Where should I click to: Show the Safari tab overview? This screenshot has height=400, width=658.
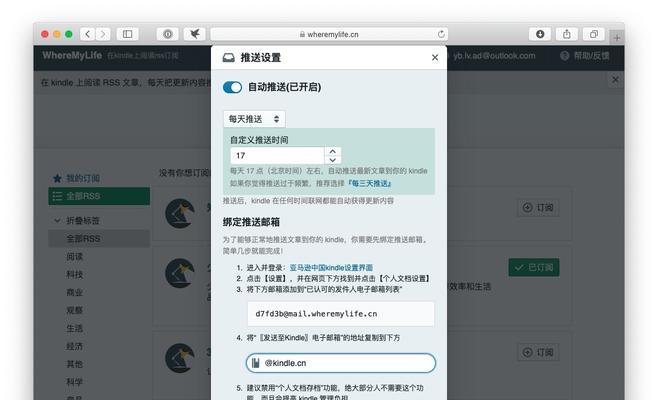pyautogui.click(x=594, y=34)
